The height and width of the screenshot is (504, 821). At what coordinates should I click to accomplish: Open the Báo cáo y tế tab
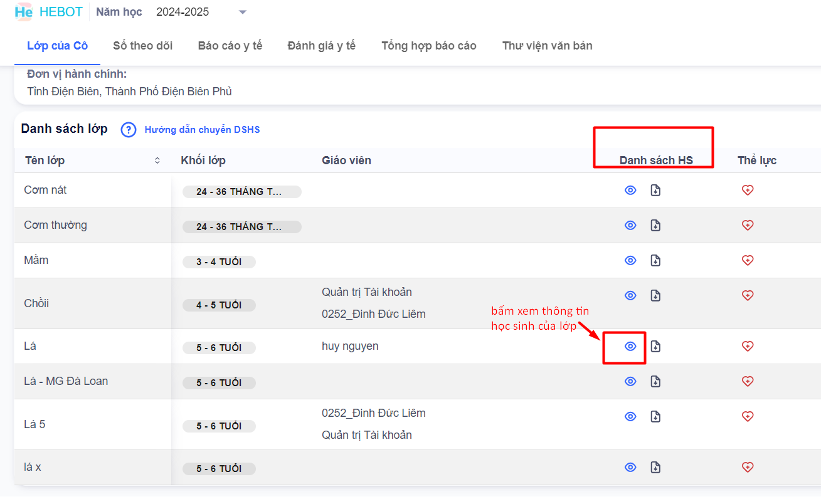tap(230, 46)
